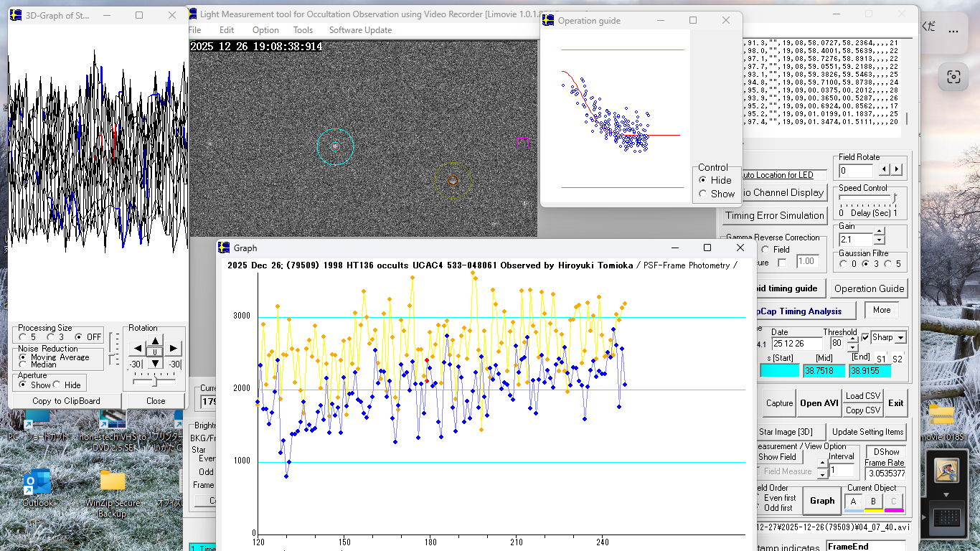Click the Open AVI button
Screen dimensions: 980x551
pos(819,403)
